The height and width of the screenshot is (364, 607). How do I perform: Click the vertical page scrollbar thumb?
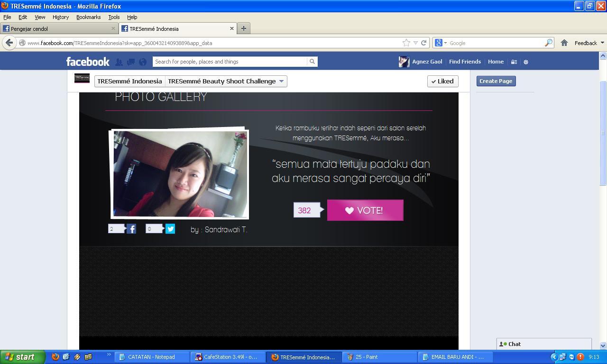point(603,133)
